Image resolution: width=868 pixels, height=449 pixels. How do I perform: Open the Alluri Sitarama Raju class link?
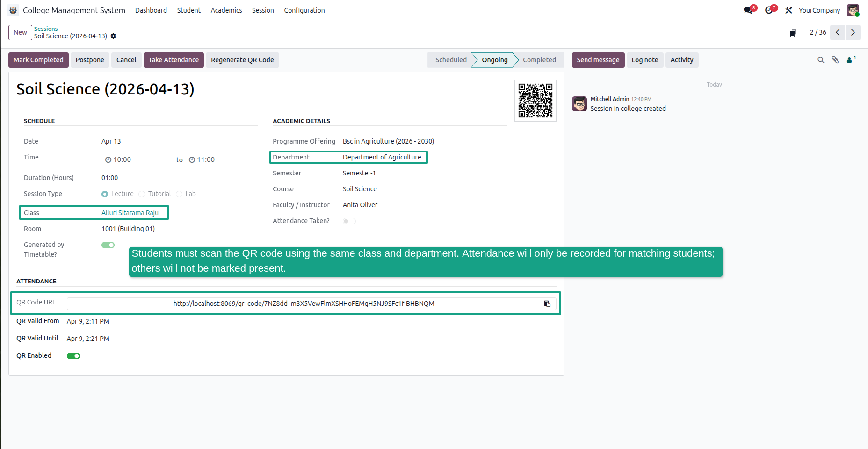point(130,213)
